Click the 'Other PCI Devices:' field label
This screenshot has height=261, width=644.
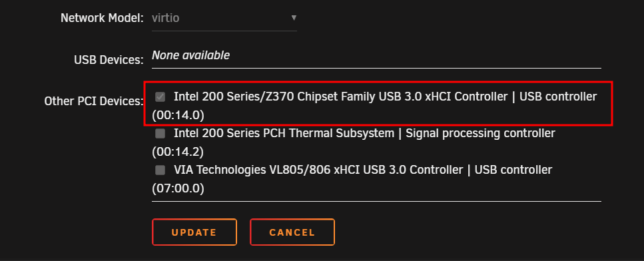coord(94,101)
